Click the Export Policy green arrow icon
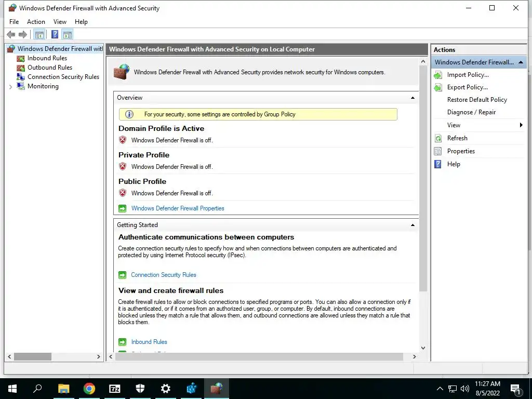Screen dimensions: 532x399 point(438,87)
